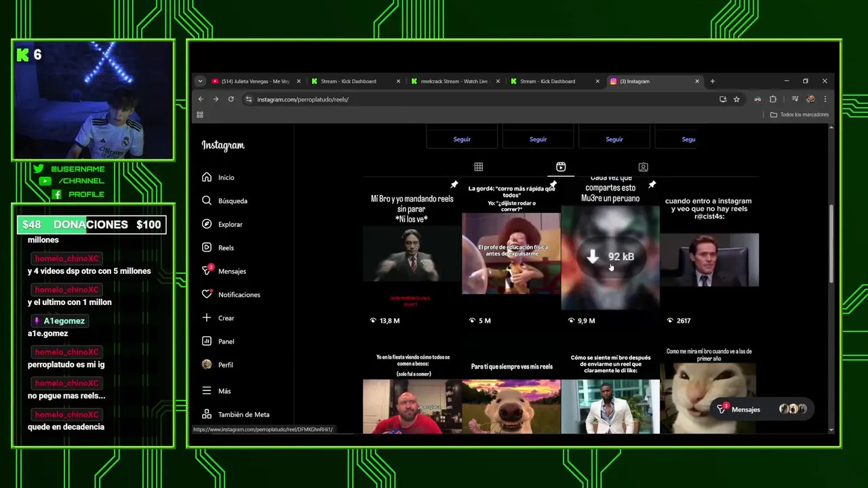Open Notificaciones heart icon
The height and width of the screenshot is (488, 868).
pyautogui.click(x=207, y=294)
